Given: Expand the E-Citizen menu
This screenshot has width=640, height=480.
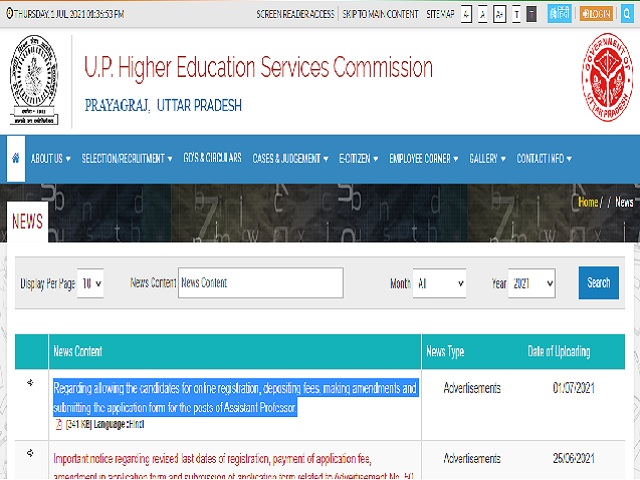Looking at the screenshot, I should tap(358, 158).
